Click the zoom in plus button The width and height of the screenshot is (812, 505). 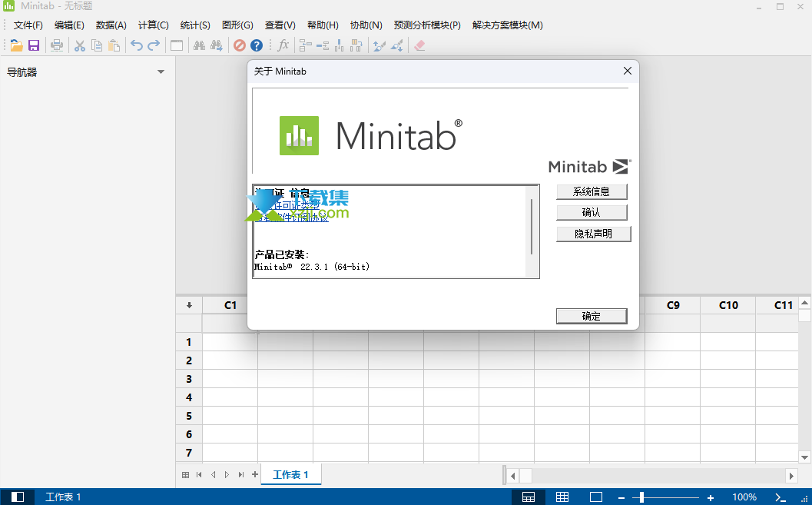click(x=711, y=497)
